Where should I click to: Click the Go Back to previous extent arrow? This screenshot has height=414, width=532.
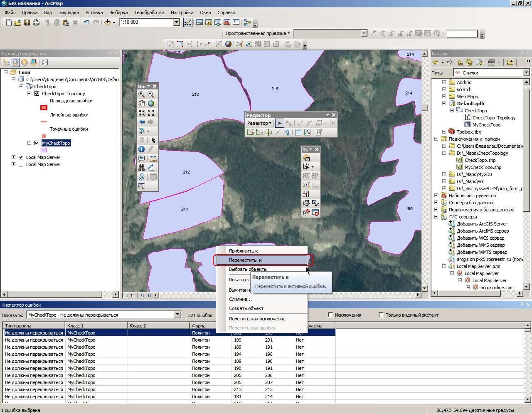coord(142,122)
